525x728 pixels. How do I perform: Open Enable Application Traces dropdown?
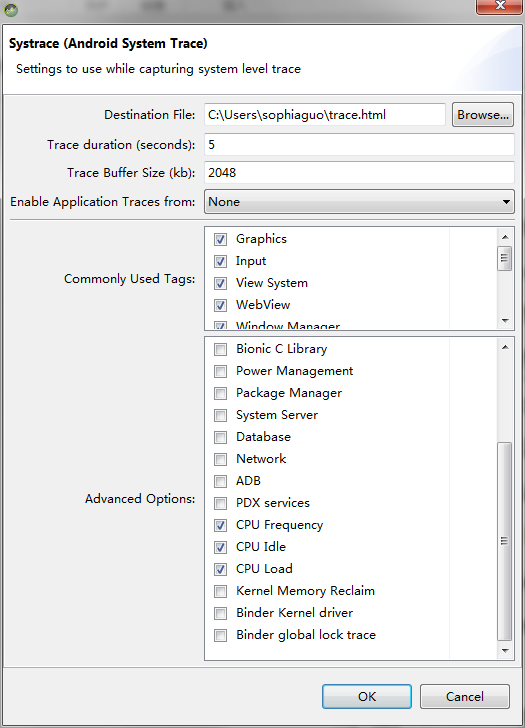coord(359,202)
